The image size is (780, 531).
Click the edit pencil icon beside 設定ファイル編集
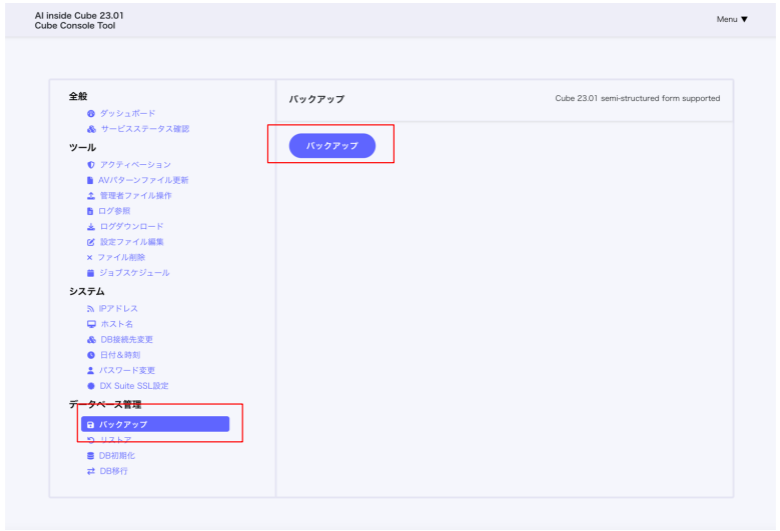click(91, 242)
